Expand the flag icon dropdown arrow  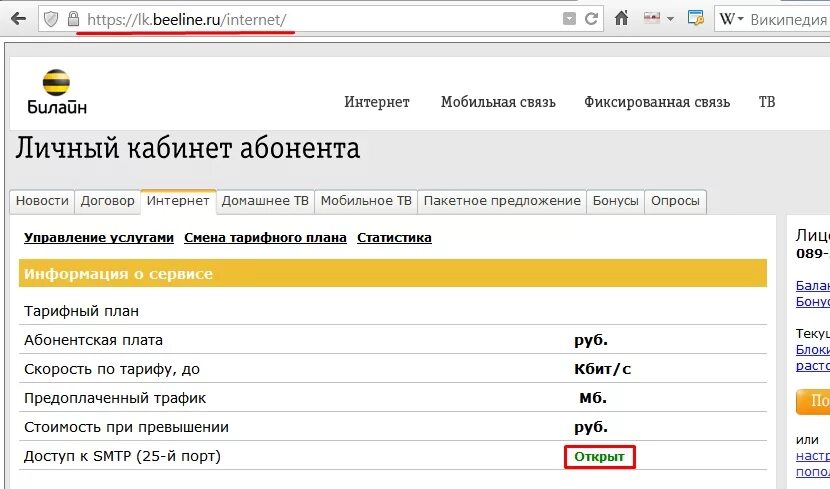coord(670,19)
